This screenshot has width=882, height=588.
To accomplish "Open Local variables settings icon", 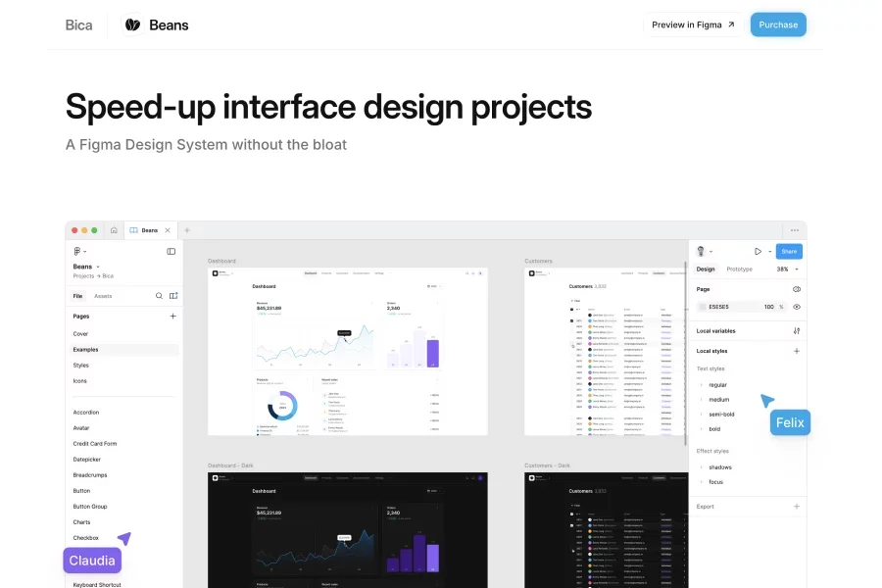I will tap(797, 331).
